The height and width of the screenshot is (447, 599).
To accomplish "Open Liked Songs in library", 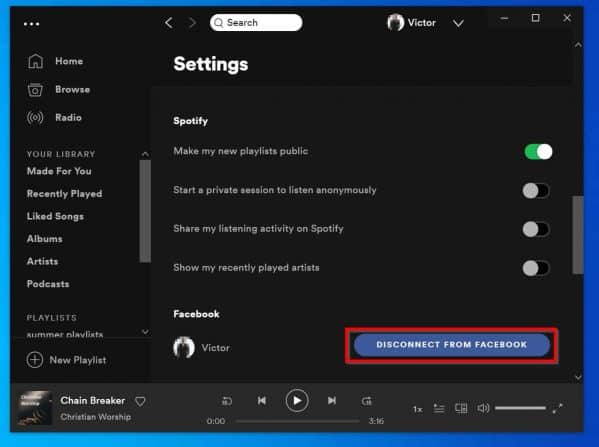I will click(55, 216).
